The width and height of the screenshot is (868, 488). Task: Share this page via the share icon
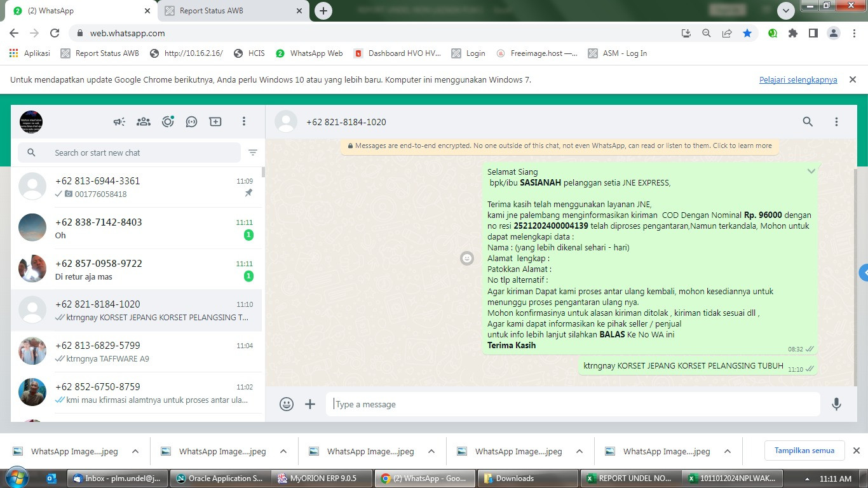pos(727,33)
